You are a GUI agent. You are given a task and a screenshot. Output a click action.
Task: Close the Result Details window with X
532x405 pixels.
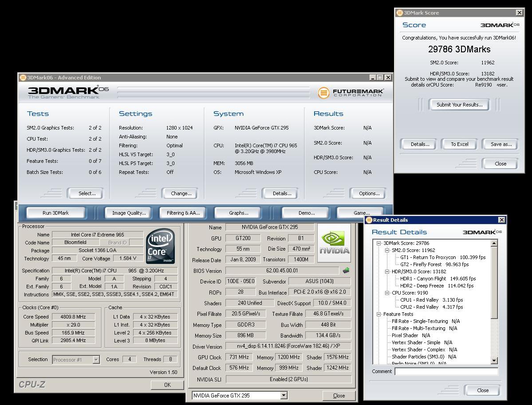coord(501,220)
